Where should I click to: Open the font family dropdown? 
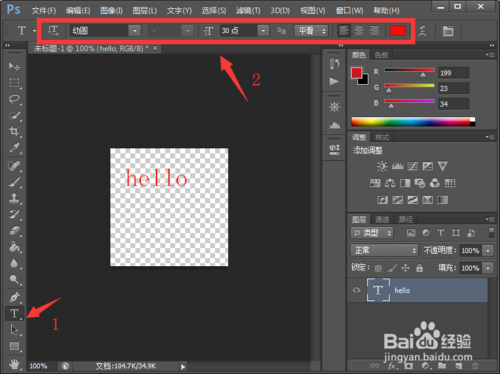(x=135, y=31)
